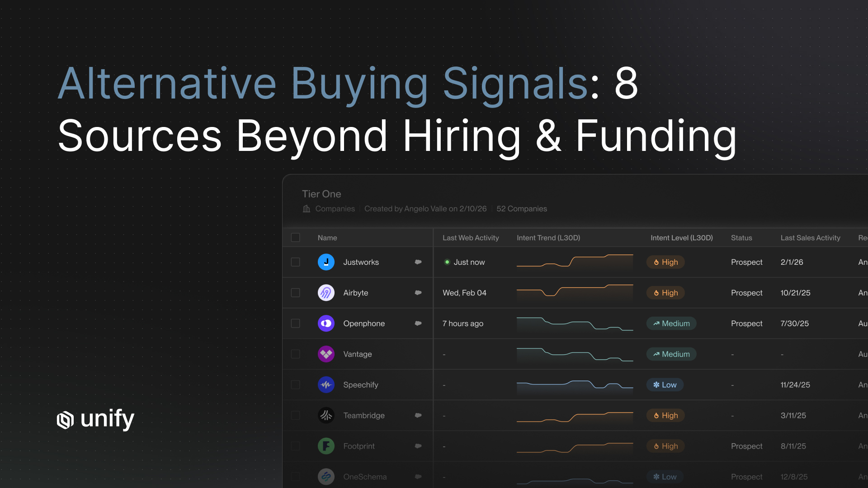Check the Speechify row checkbox
The image size is (868, 488).
296,385
